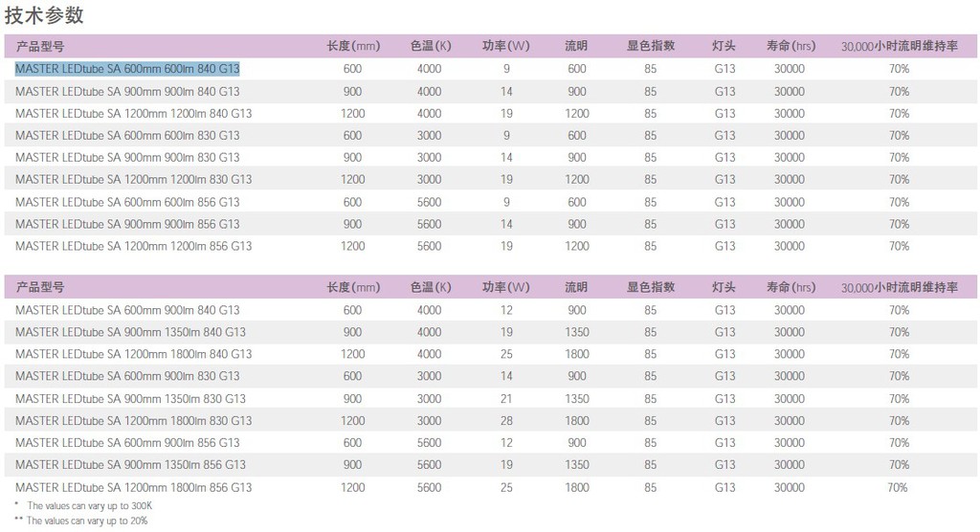The image size is (980, 532).
Task: Click color temperature 5600 in 600mm 600lm 856 row
Action: [x=430, y=202]
